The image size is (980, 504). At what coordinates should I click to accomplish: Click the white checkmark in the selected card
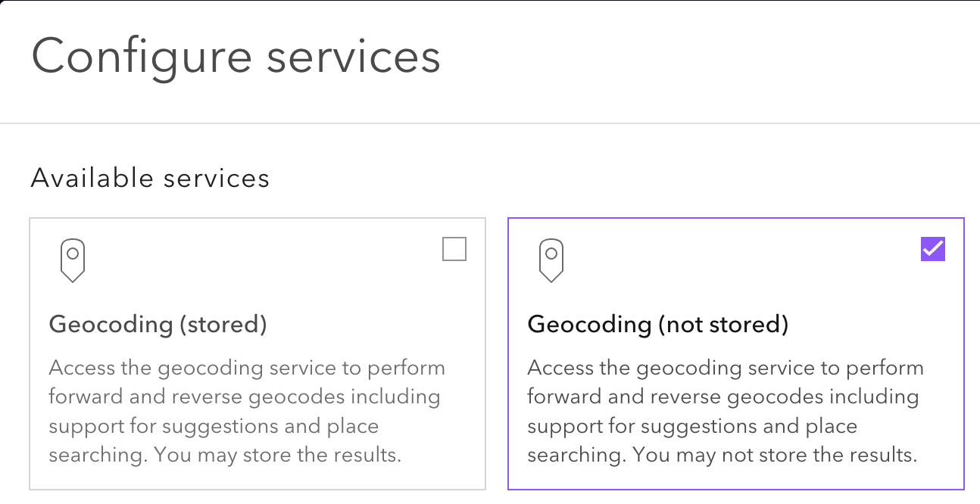[933, 248]
